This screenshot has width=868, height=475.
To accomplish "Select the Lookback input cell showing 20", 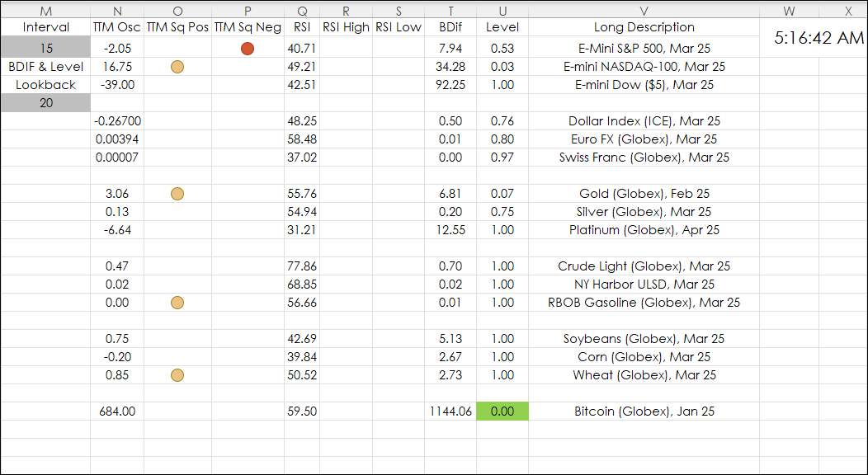I will click(46, 103).
